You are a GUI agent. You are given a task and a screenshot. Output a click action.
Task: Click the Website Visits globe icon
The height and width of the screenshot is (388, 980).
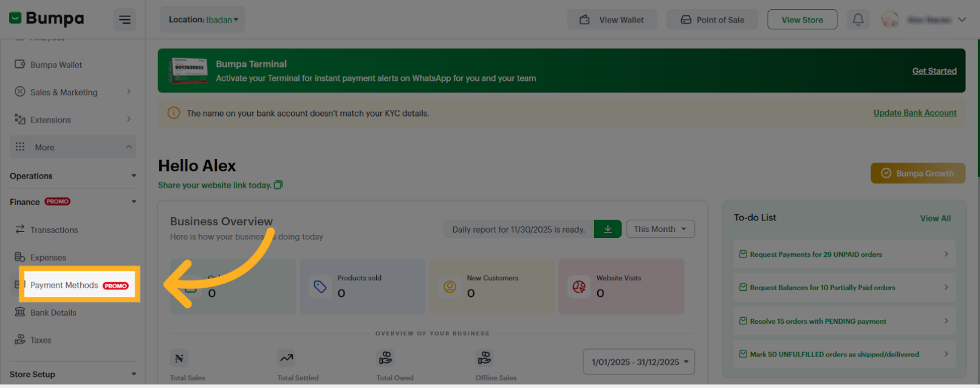579,287
